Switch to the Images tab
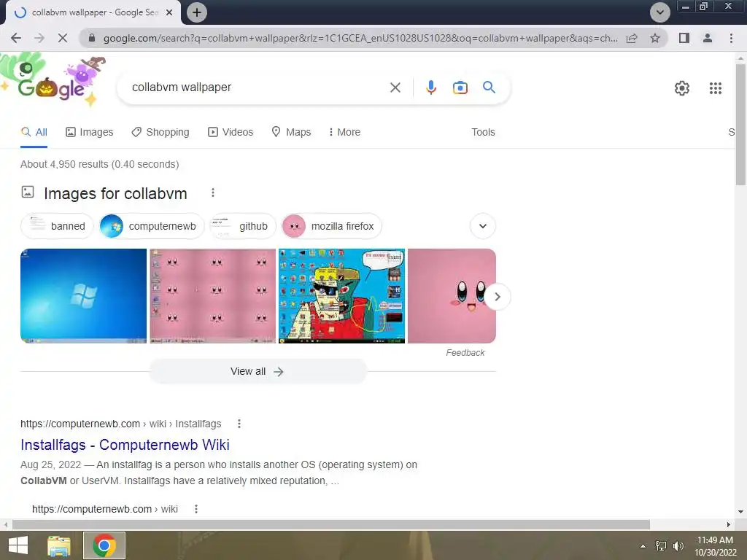Image resolution: width=747 pixels, height=560 pixels. [x=90, y=133]
